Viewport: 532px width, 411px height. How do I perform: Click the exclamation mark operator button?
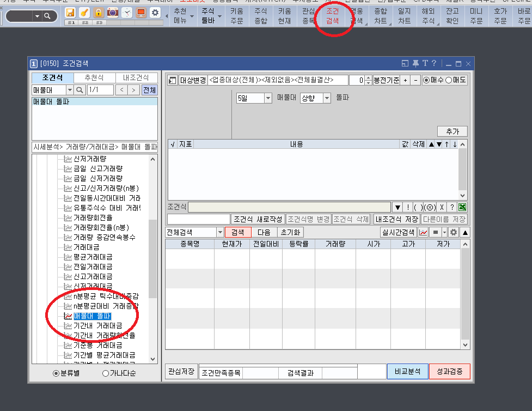(408, 207)
